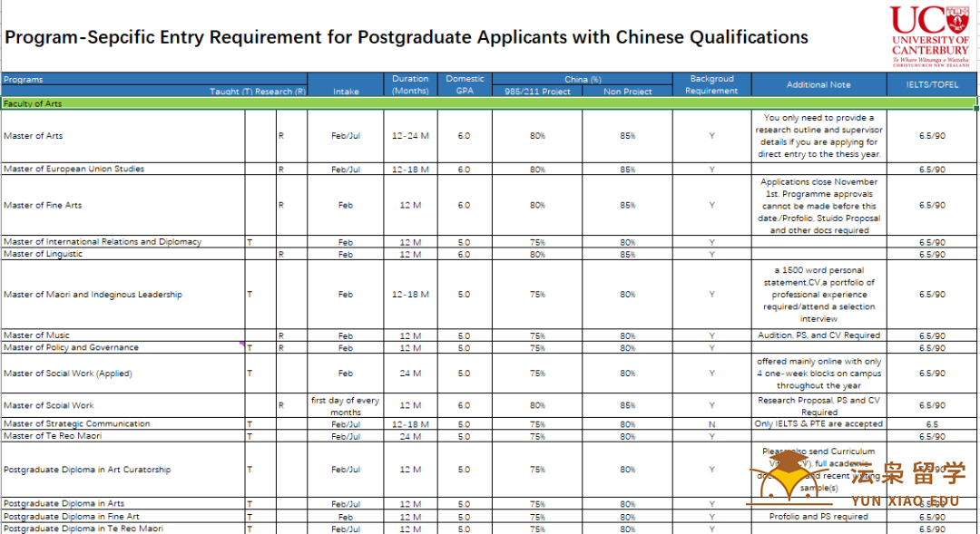Select Master of European Union Studies cell
980x534 pixels.
(123, 170)
